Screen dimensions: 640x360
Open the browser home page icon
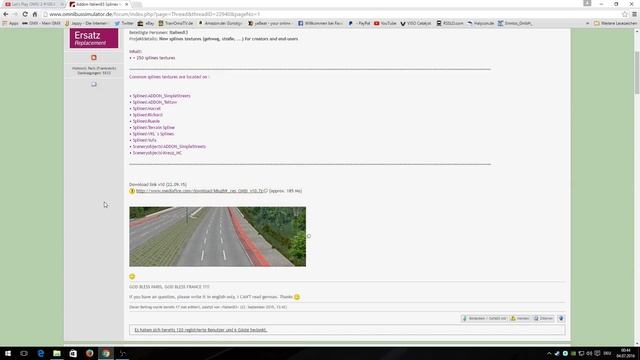[35, 14]
